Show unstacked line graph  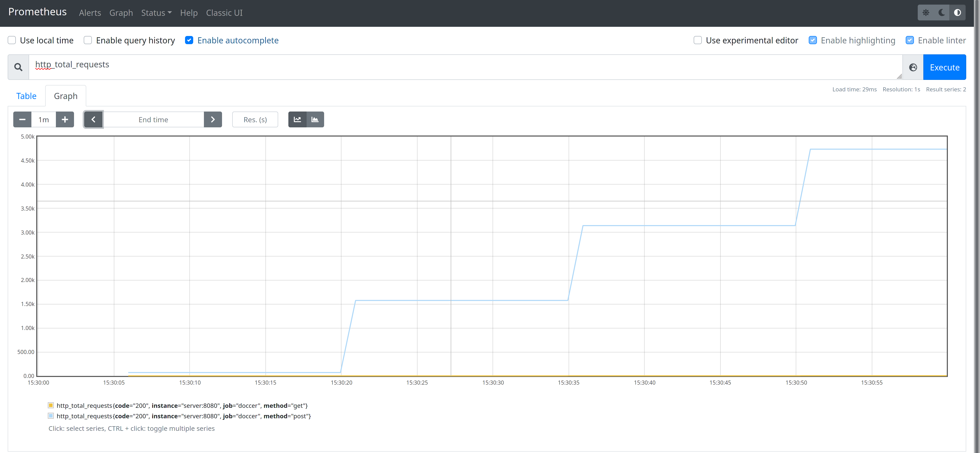298,119
